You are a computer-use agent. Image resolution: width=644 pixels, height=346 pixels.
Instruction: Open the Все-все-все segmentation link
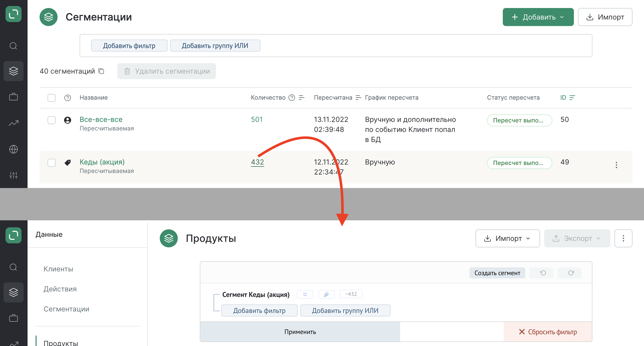coord(101,119)
